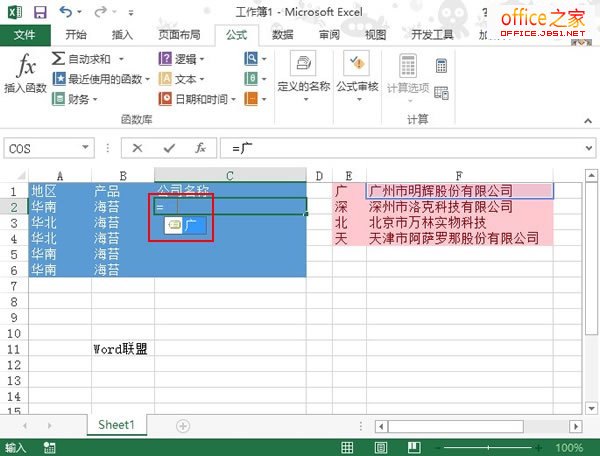Image resolution: width=600 pixels, height=456 pixels.
Task: Switch to the Page Layout (页面布局) tab
Action: pyautogui.click(x=179, y=35)
